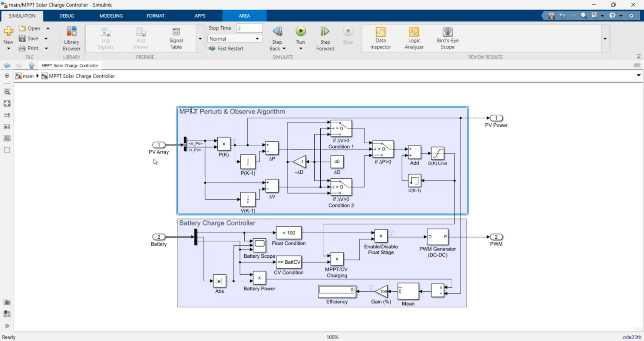
Task: Click the Stop Time input field
Action: tap(249, 28)
